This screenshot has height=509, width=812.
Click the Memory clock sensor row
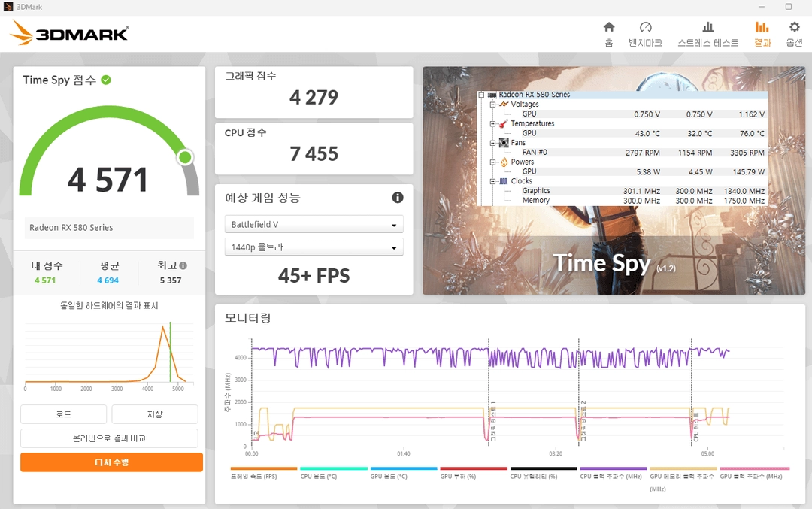point(623,201)
